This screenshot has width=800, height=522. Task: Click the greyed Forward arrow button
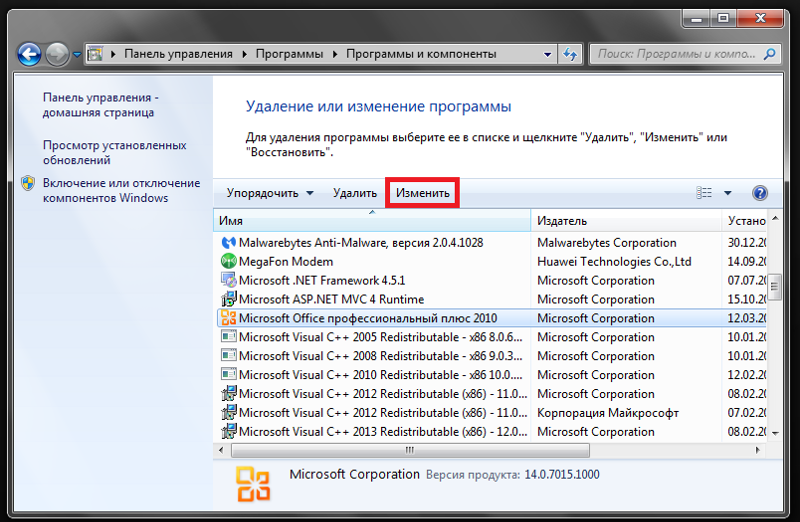pyautogui.click(x=57, y=54)
